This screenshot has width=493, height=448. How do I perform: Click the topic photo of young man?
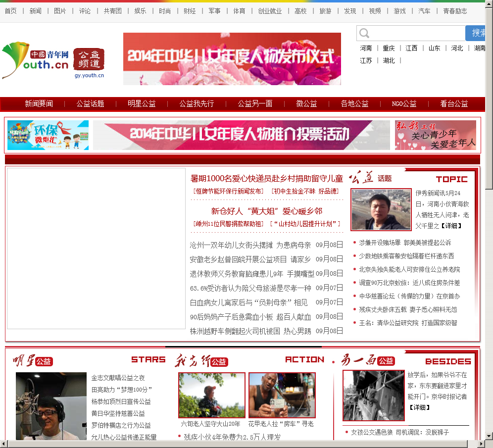381,209
